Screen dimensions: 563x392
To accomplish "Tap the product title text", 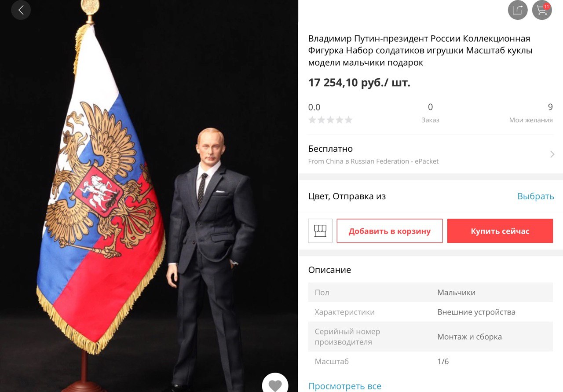I will [x=420, y=51].
